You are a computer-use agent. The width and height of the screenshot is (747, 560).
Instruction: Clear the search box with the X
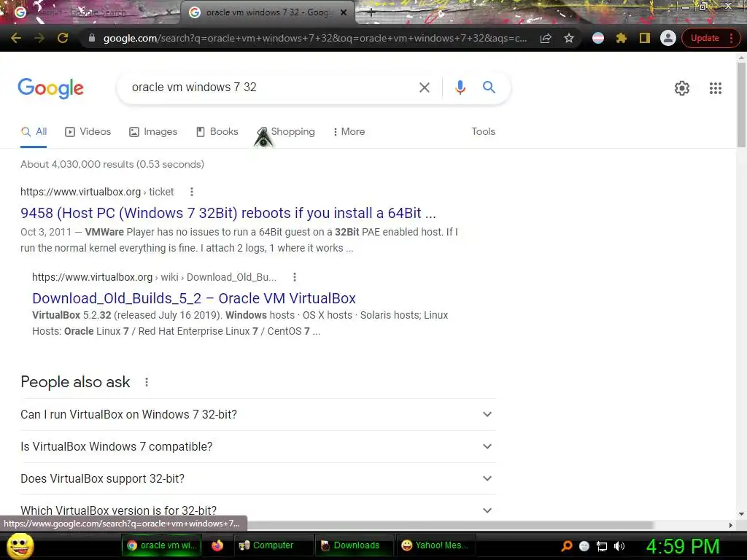pos(424,87)
